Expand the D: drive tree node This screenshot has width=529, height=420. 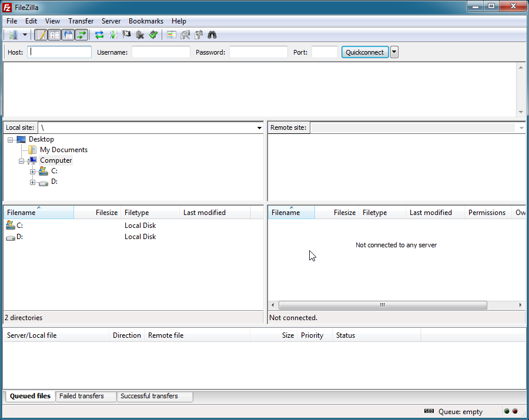click(x=32, y=182)
